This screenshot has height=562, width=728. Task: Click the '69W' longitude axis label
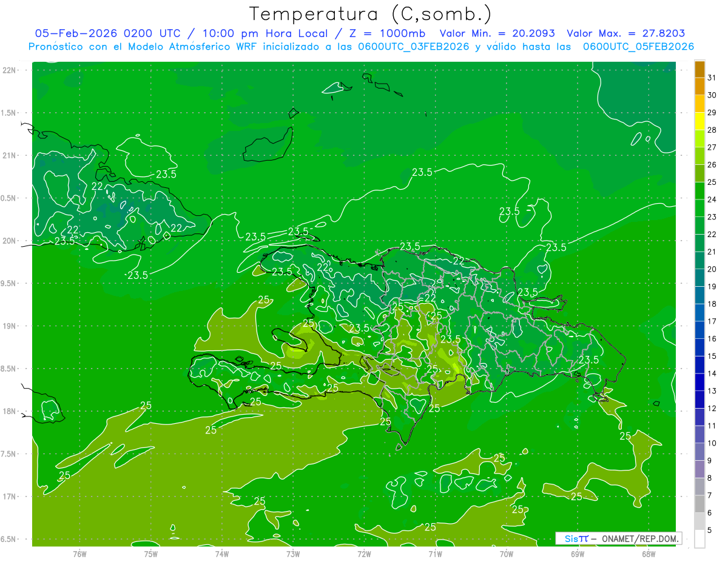(578, 554)
